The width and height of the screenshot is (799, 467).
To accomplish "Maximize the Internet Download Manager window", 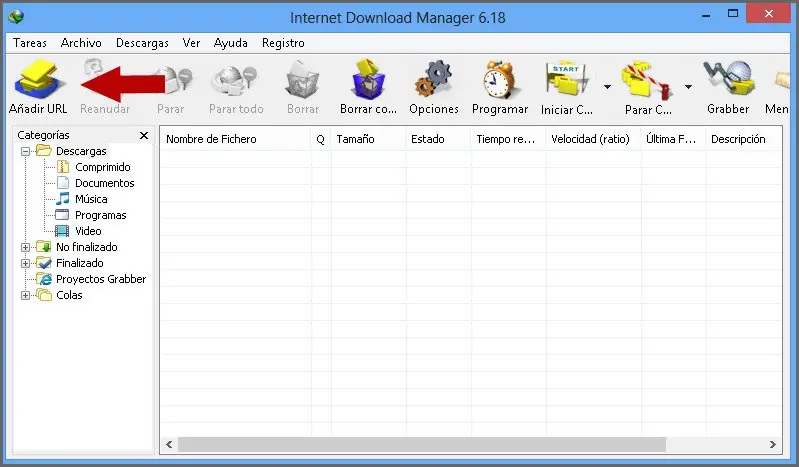I will [733, 14].
